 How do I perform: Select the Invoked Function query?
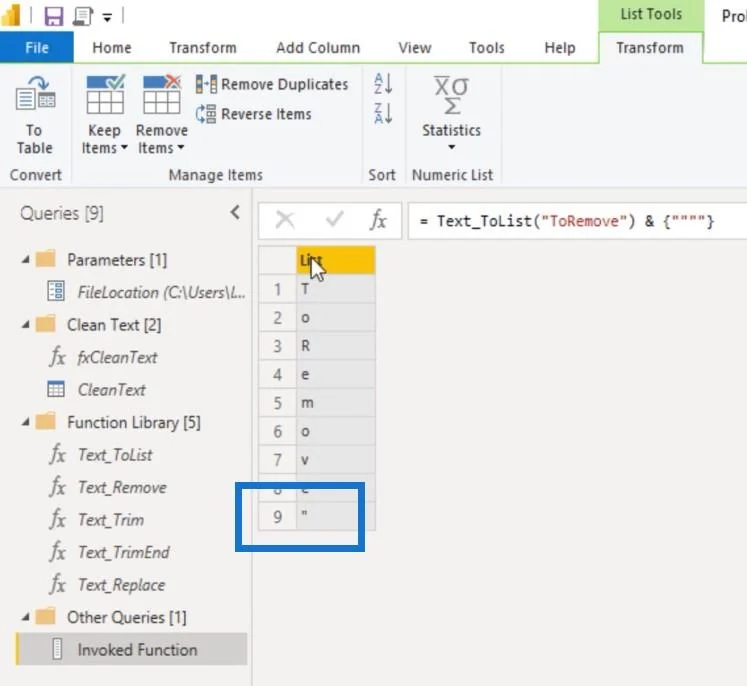[131, 650]
